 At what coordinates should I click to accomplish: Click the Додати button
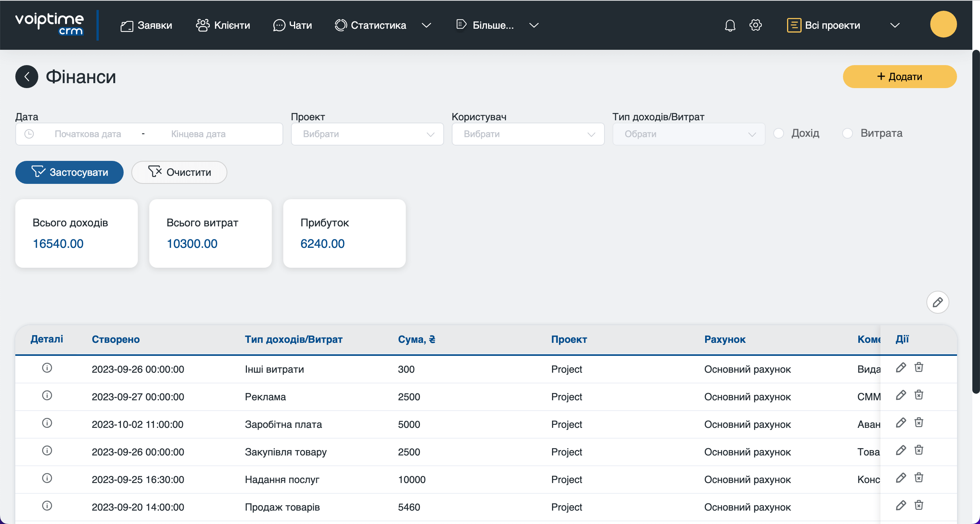900,77
